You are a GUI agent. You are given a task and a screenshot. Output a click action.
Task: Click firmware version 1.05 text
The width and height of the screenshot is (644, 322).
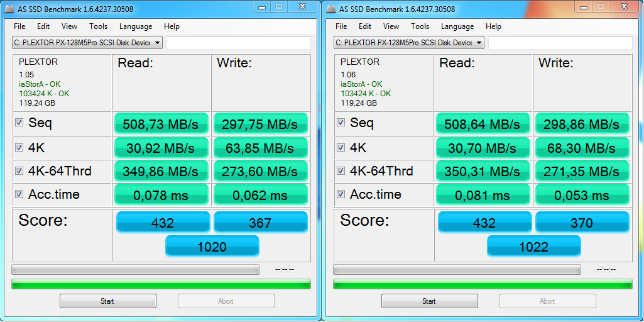click(x=26, y=75)
